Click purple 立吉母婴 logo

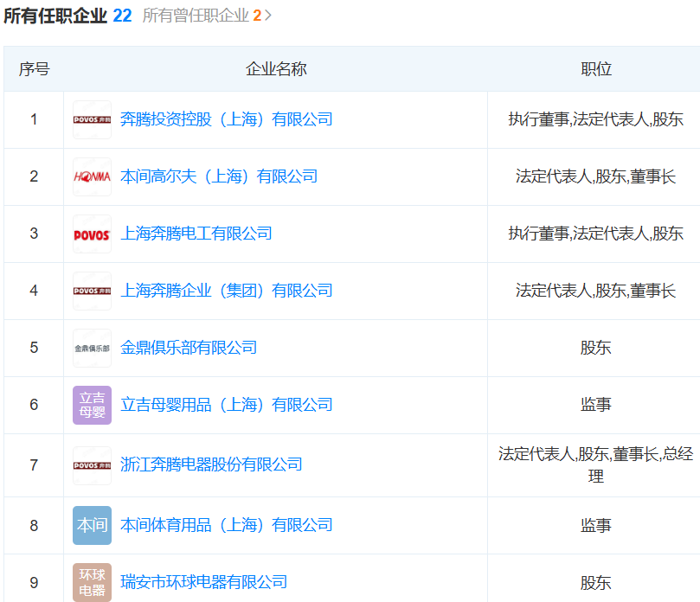coord(92,405)
